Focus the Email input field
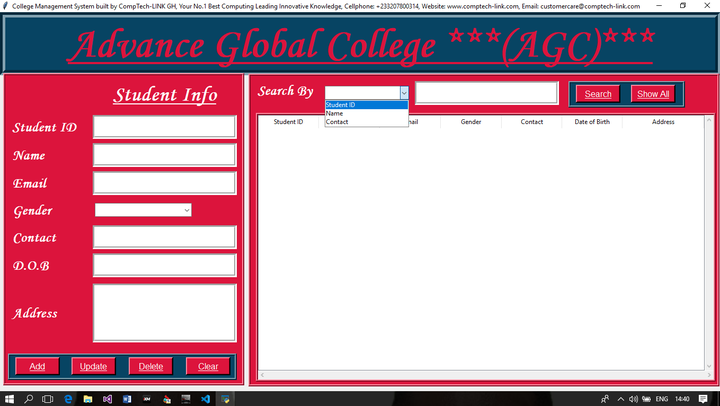The height and width of the screenshot is (406, 720). pos(164,183)
